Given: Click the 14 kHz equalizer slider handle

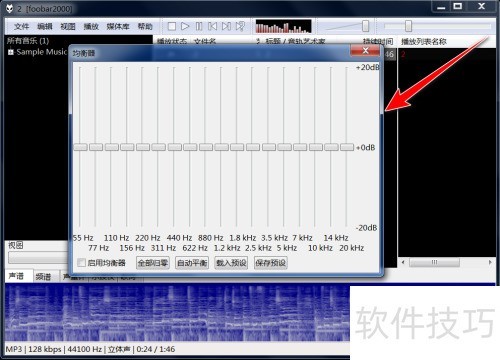Looking at the screenshot, I should pyautogui.click(x=331, y=147).
